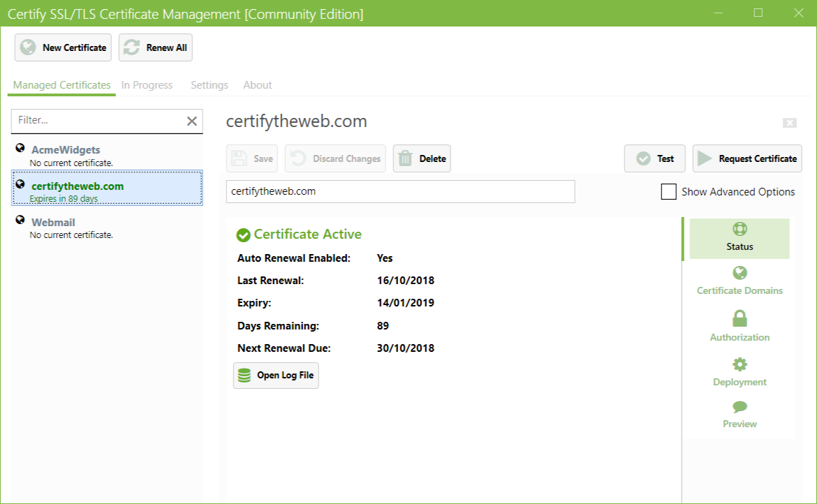
Task: Click Discard Changes button
Action: coord(335,158)
